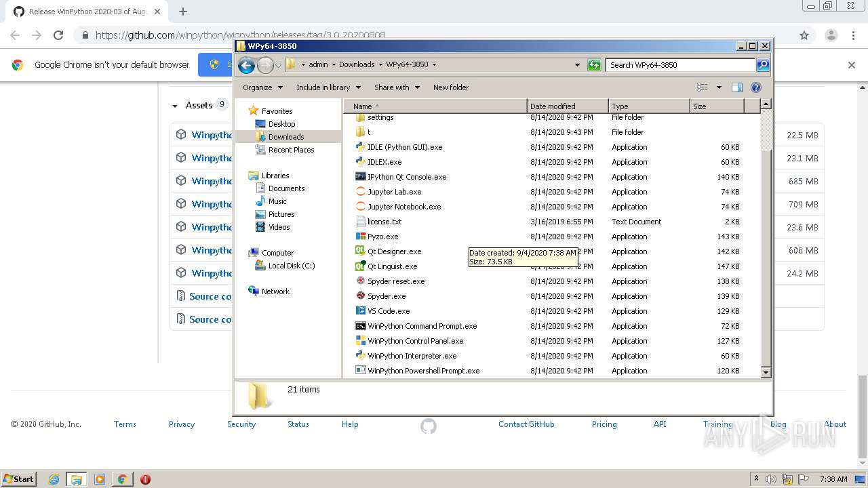Click the WinPython Interpreter.exe icon

click(361, 356)
